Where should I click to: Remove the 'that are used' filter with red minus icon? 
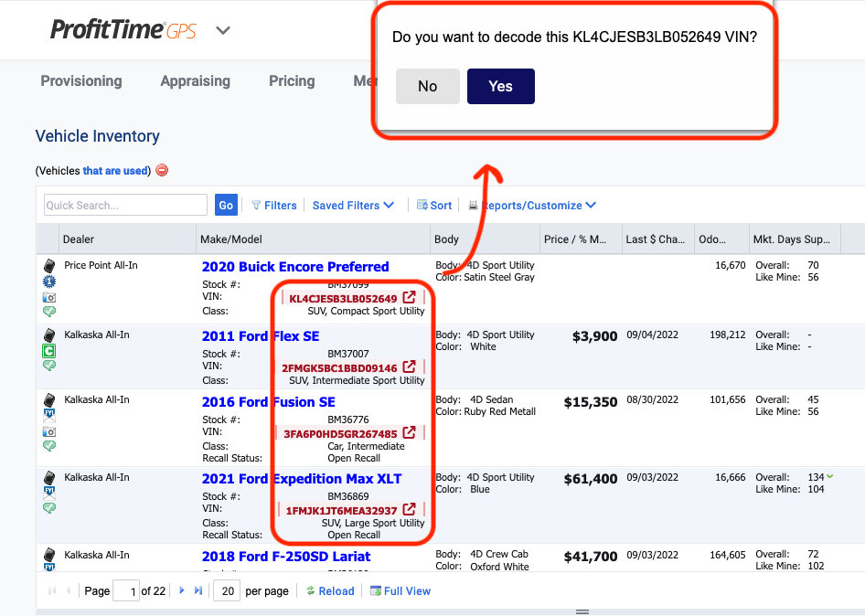click(162, 170)
